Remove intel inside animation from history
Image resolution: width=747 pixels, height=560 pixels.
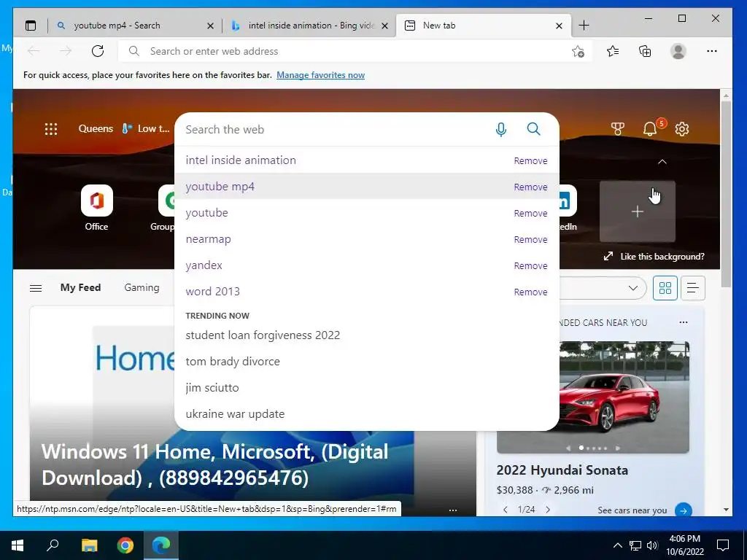coord(530,161)
